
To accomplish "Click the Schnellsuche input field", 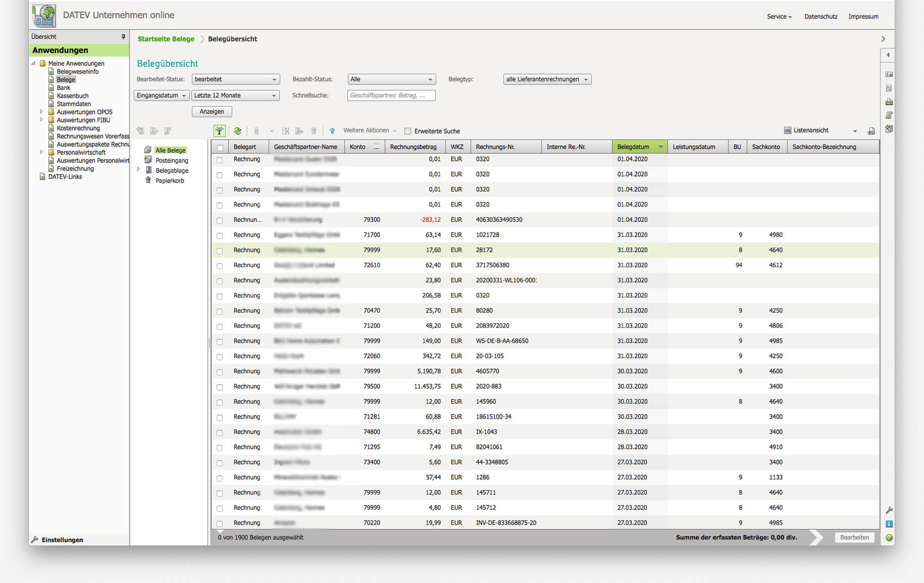I will coord(391,95).
